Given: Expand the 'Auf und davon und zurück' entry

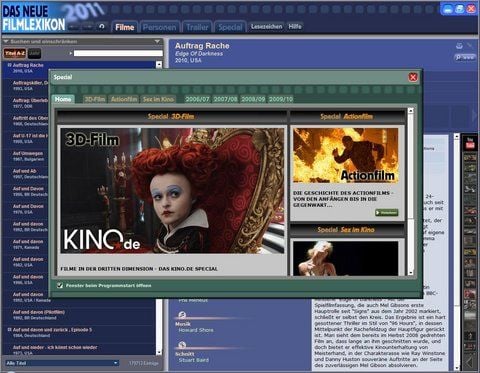Looking at the screenshot, I should pos(10,330).
